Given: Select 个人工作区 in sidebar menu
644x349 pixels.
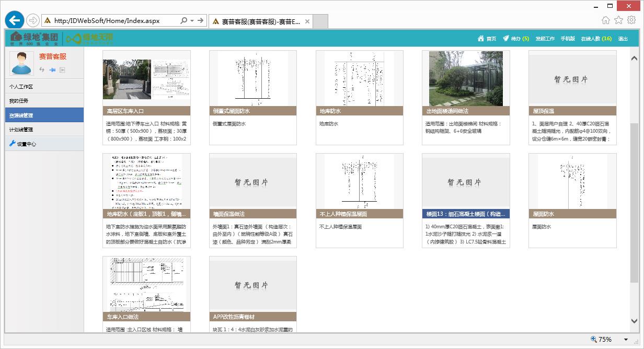Looking at the screenshot, I should [x=21, y=87].
